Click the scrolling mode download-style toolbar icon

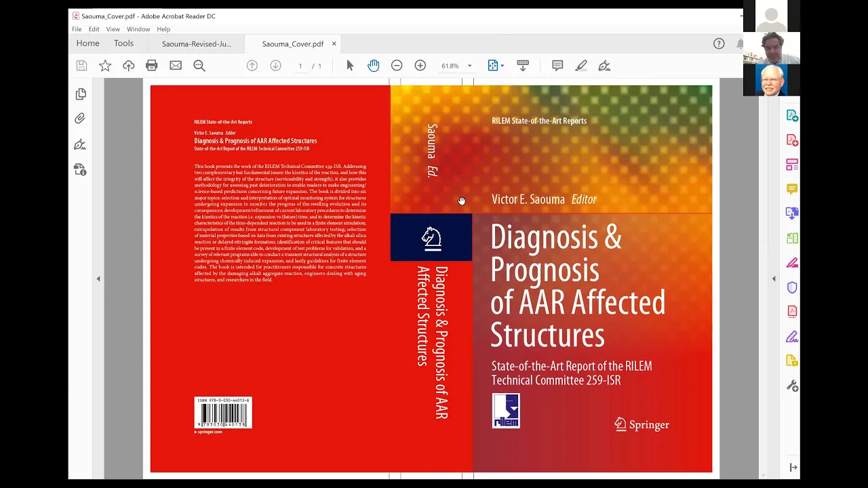(x=523, y=66)
